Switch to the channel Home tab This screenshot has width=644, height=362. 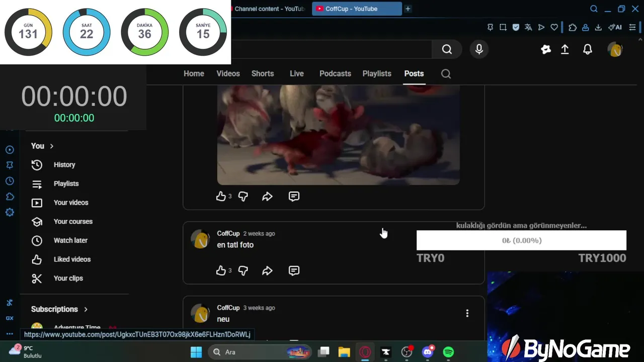(x=194, y=73)
